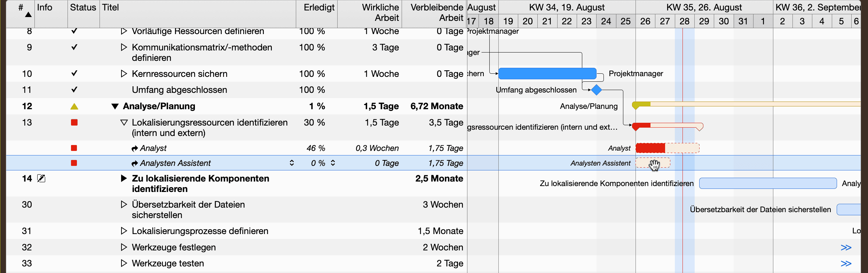Image resolution: width=868 pixels, height=273 pixels.
Task: Collapse the Analyse/Planung group
Action: tap(116, 106)
